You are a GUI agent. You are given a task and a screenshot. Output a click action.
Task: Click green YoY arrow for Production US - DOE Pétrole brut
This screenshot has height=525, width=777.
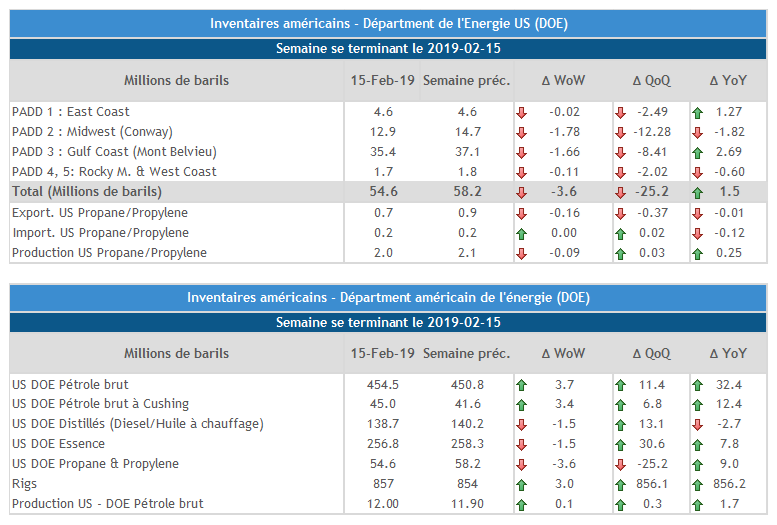pos(697,504)
